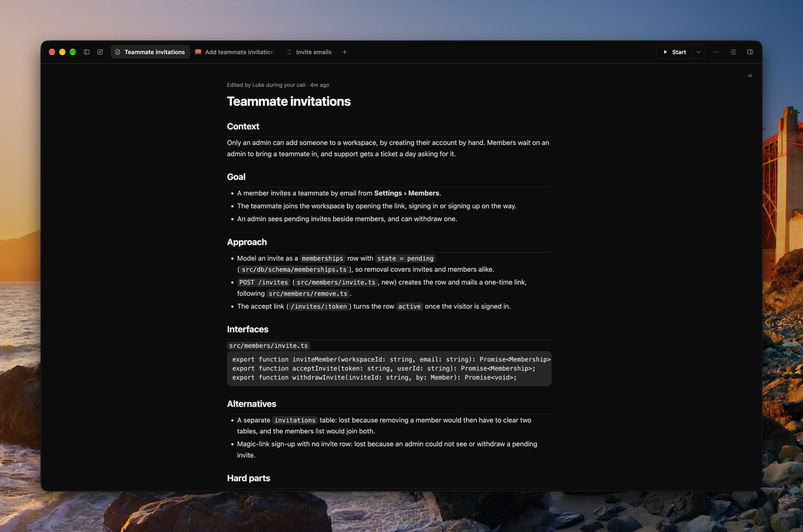Click the inviteMember function line in code block
803x532 pixels.
[391, 359]
